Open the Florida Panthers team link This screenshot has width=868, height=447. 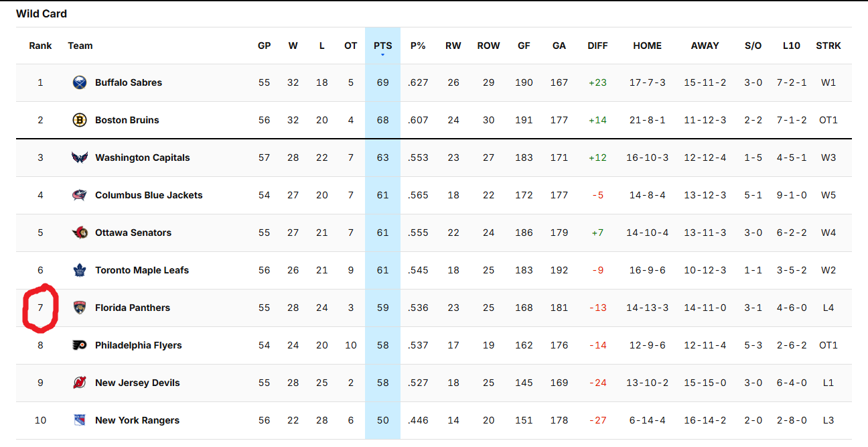(133, 308)
